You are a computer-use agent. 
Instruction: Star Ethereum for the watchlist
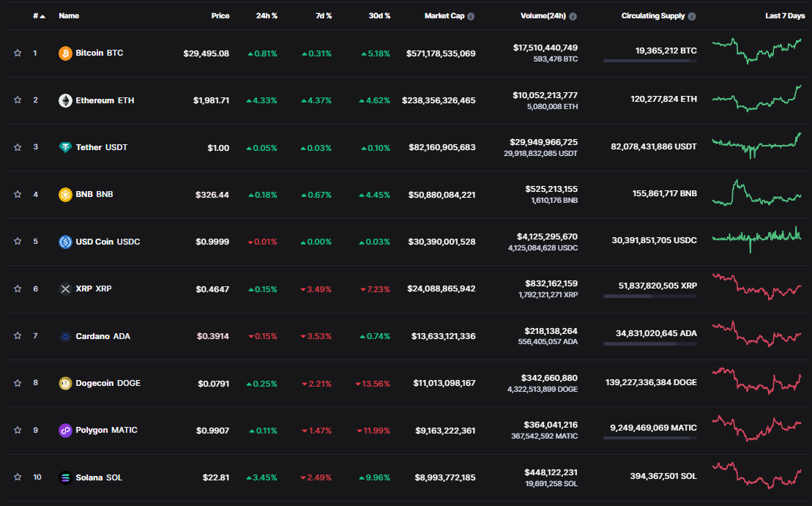18,100
